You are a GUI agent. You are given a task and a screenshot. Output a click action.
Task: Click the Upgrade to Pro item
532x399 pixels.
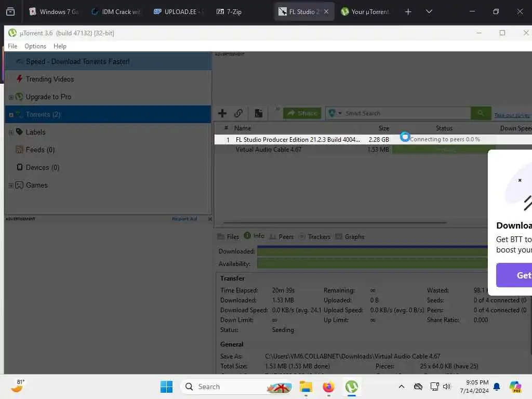pos(48,97)
